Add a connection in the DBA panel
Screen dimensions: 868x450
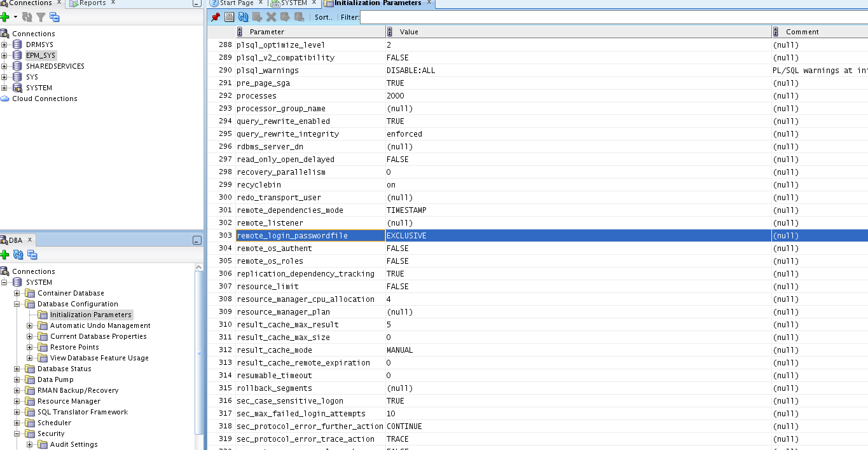click(5, 255)
